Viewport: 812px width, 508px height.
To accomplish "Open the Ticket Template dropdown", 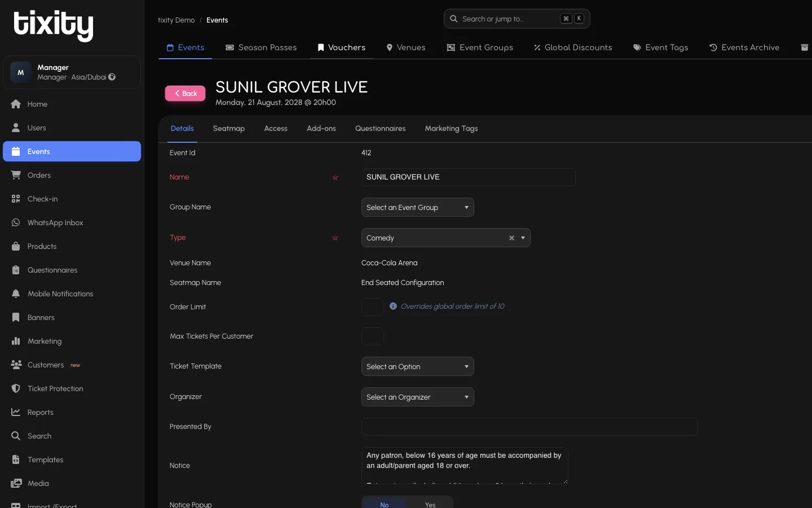I will click(x=417, y=366).
